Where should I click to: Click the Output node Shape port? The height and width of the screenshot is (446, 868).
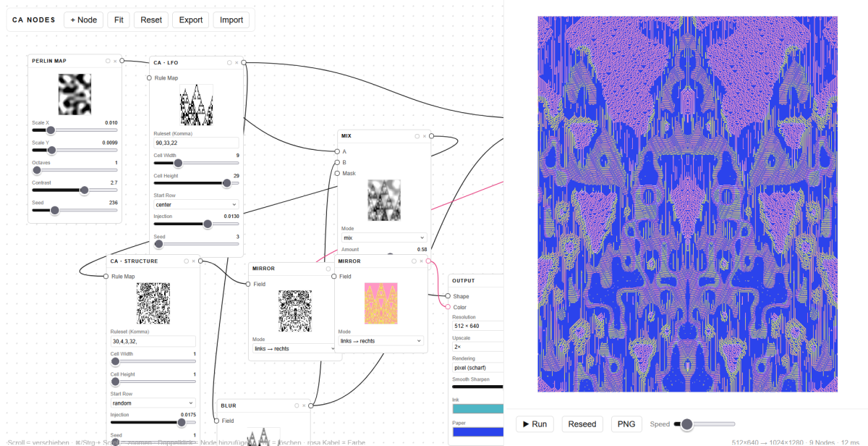(448, 296)
